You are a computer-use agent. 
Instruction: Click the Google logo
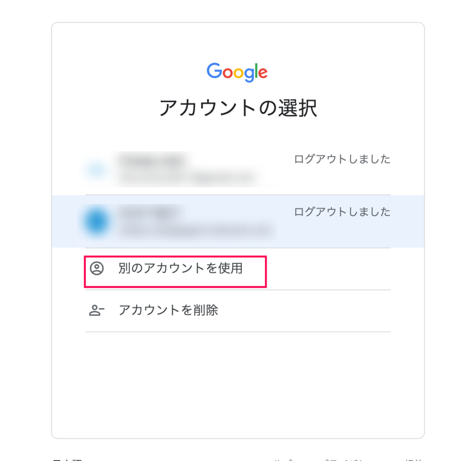point(237,72)
